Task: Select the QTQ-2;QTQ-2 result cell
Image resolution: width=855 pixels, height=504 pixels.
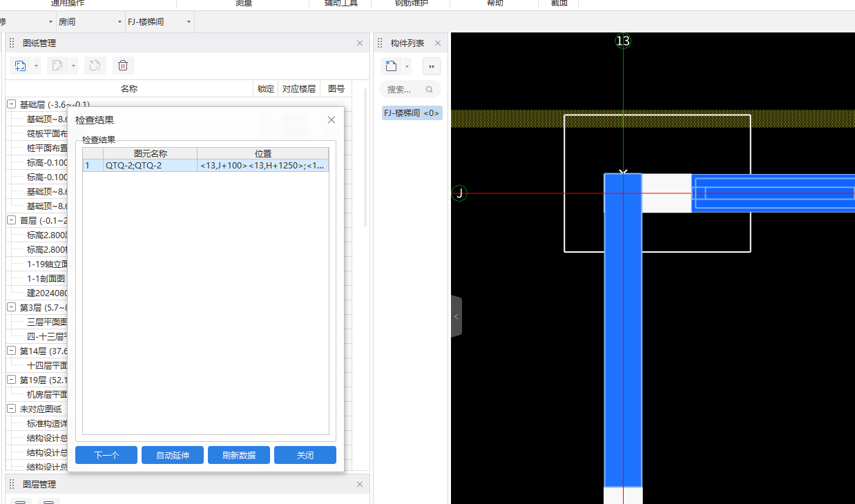Action: pos(150,166)
